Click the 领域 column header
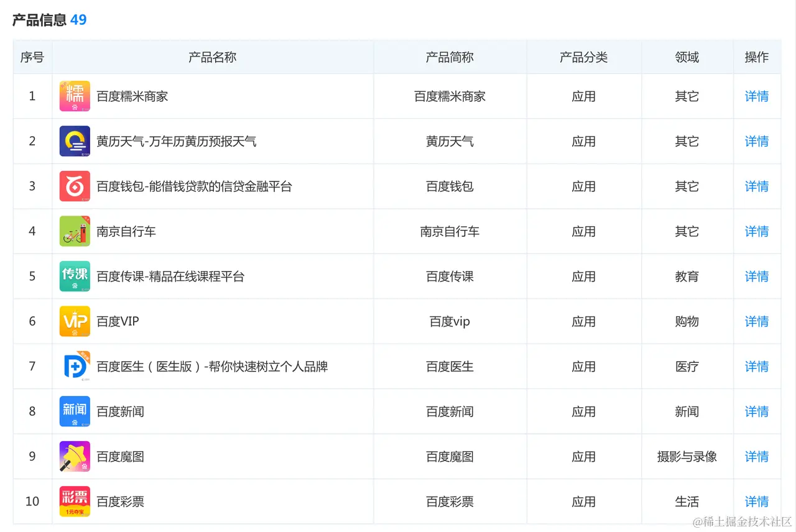 (687, 57)
